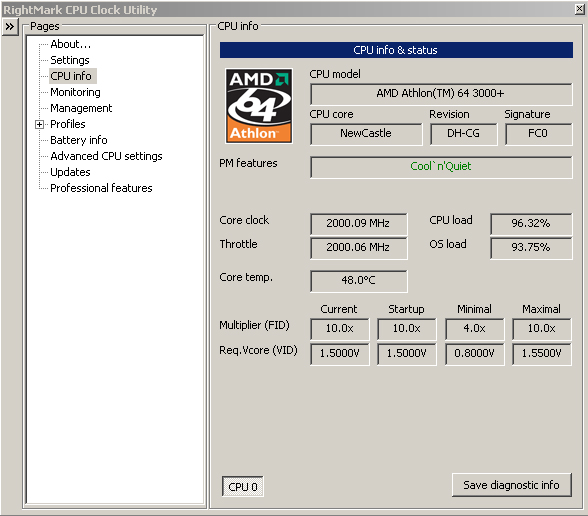Click the Core clock value field
Image resolution: width=588 pixels, height=516 pixels.
pyautogui.click(x=358, y=224)
